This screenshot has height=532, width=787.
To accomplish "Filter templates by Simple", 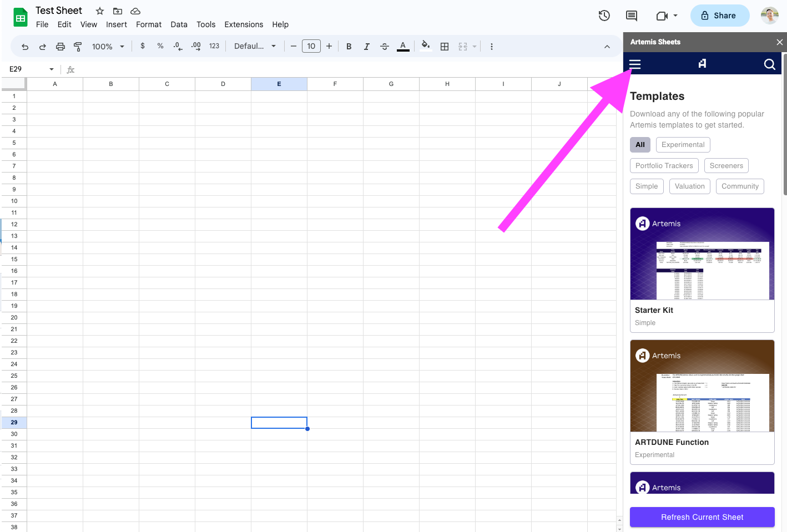I will [647, 186].
